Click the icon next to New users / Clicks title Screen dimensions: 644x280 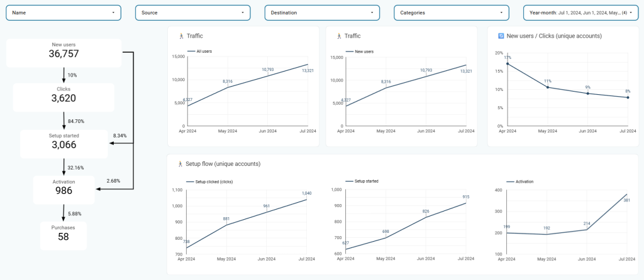[x=501, y=36]
